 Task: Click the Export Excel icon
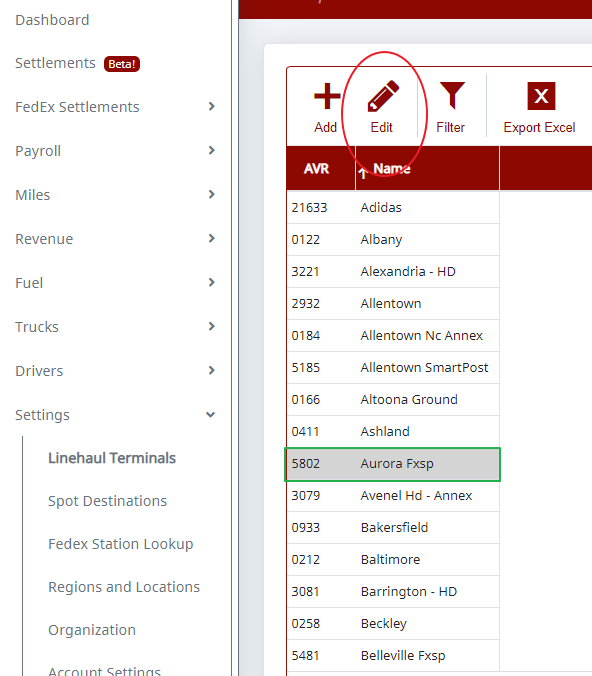pyautogui.click(x=541, y=96)
